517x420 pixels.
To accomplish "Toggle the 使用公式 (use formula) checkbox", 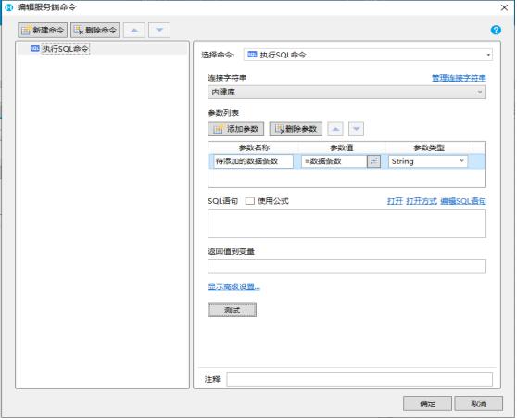I will coord(250,201).
